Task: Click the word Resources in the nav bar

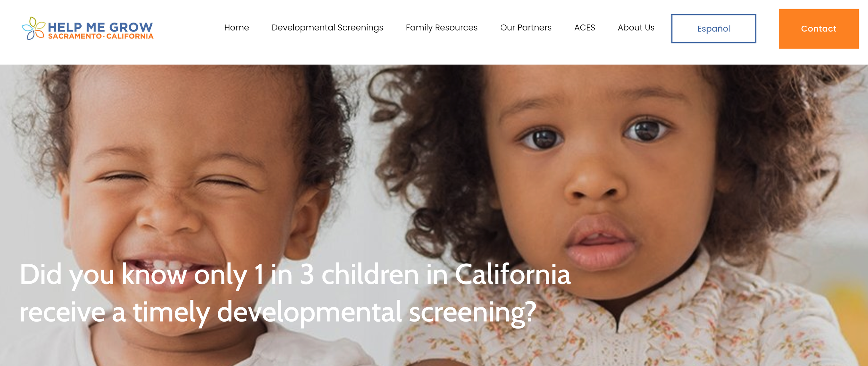Action: (x=456, y=27)
